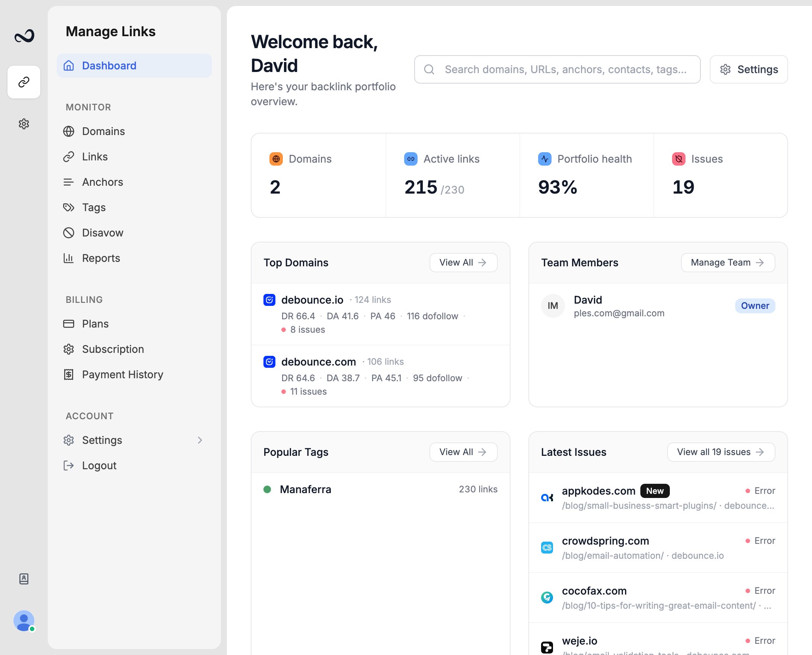Click the Logout arrow icon
This screenshot has height=655, width=812.
click(x=69, y=465)
